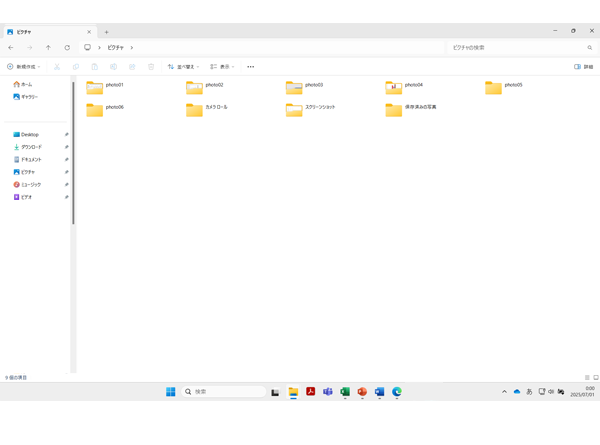
Task: Click the Windows Start button
Action: [171, 392]
